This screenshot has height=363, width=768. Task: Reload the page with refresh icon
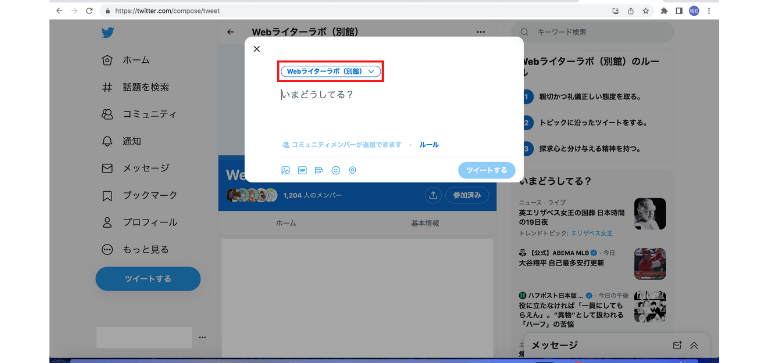(89, 11)
